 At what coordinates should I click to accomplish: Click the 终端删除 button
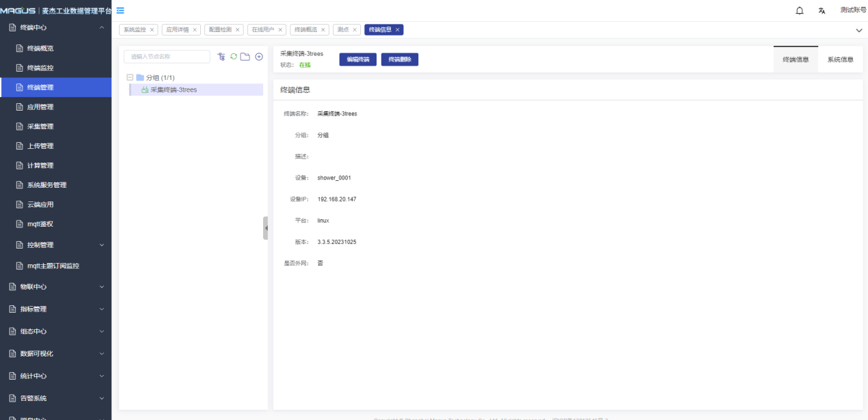(400, 59)
